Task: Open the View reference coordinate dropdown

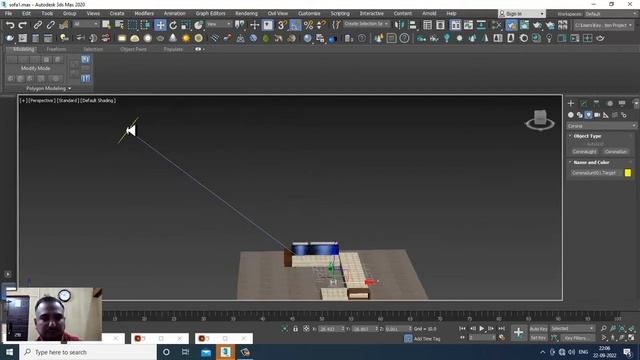Action: [x=219, y=24]
